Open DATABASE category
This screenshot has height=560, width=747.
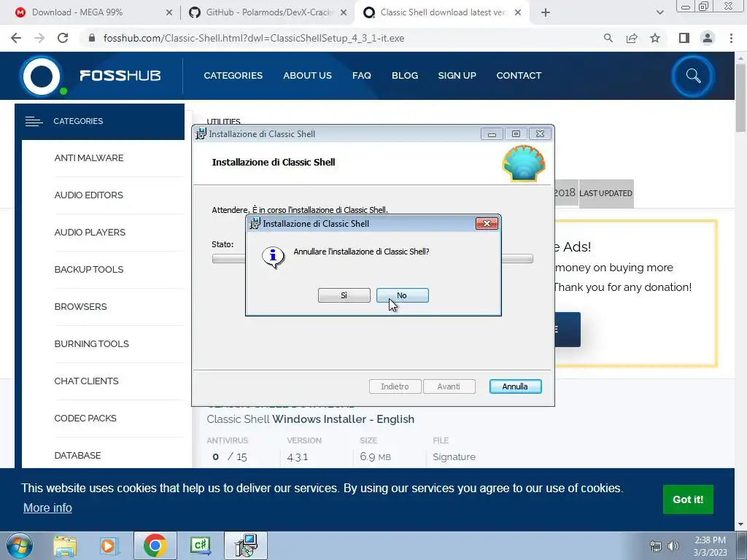(x=77, y=455)
